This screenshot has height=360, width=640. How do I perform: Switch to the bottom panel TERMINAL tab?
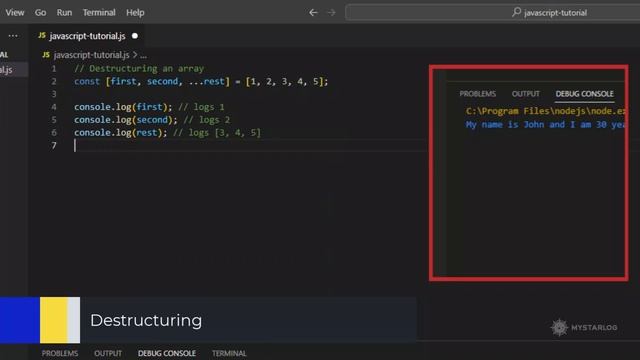pos(229,353)
